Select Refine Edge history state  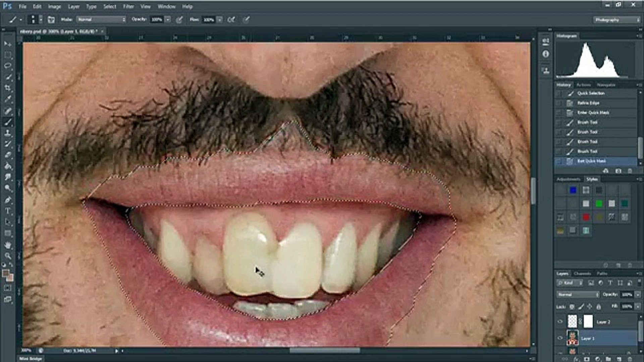tap(588, 103)
